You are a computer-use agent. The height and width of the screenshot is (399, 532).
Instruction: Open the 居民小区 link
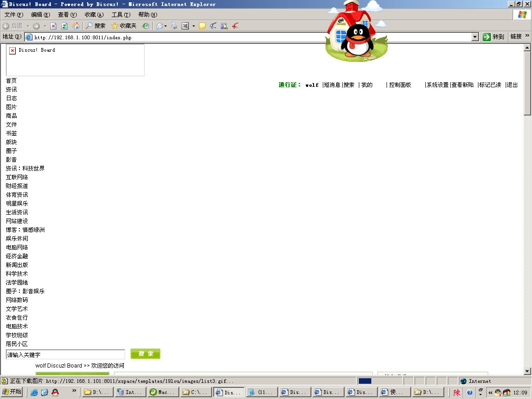pyautogui.click(x=17, y=344)
